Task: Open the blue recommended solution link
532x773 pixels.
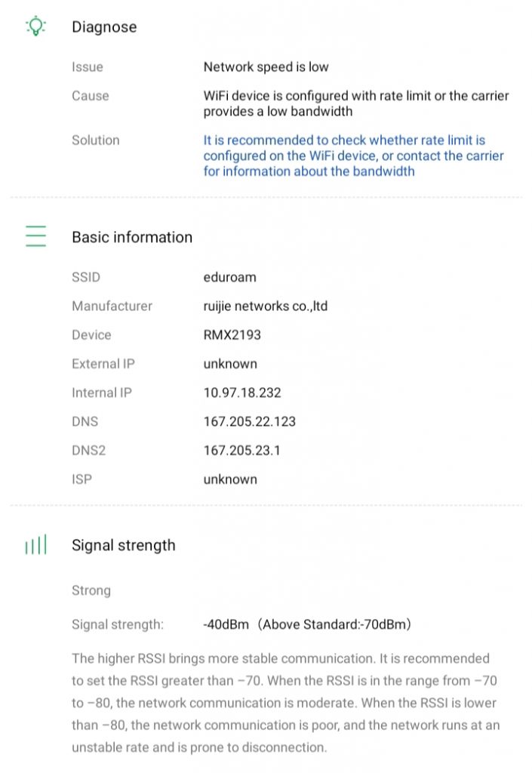Action: click(353, 156)
